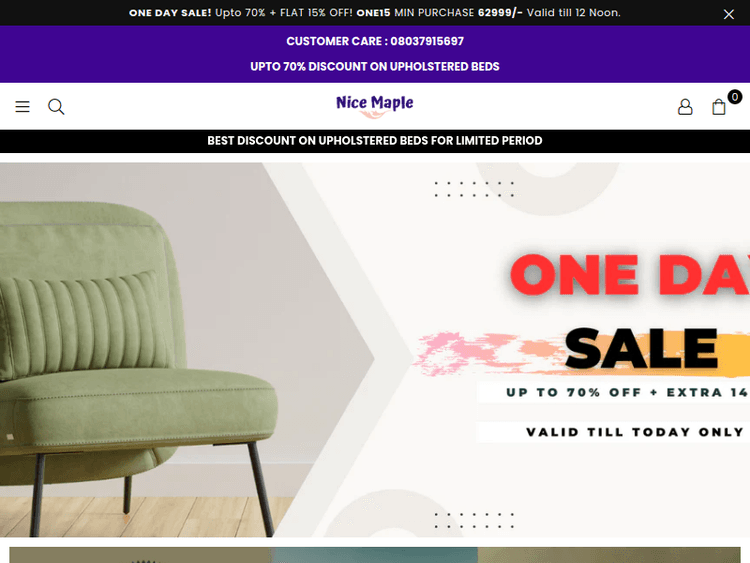Dismiss the One Day Sale announcement bar
This screenshot has width=750, height=563.
click(x=728, y=14)
